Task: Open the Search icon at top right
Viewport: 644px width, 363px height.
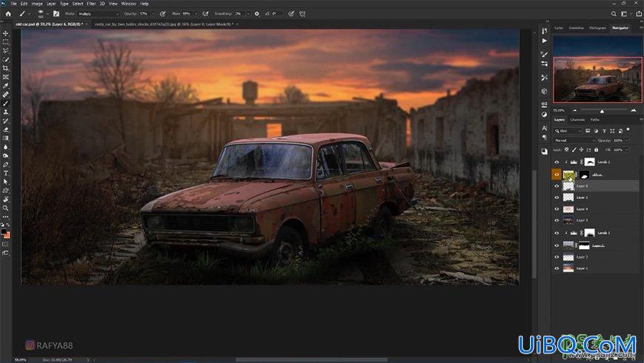Action: pyautogui.click(x=614, y=13)
